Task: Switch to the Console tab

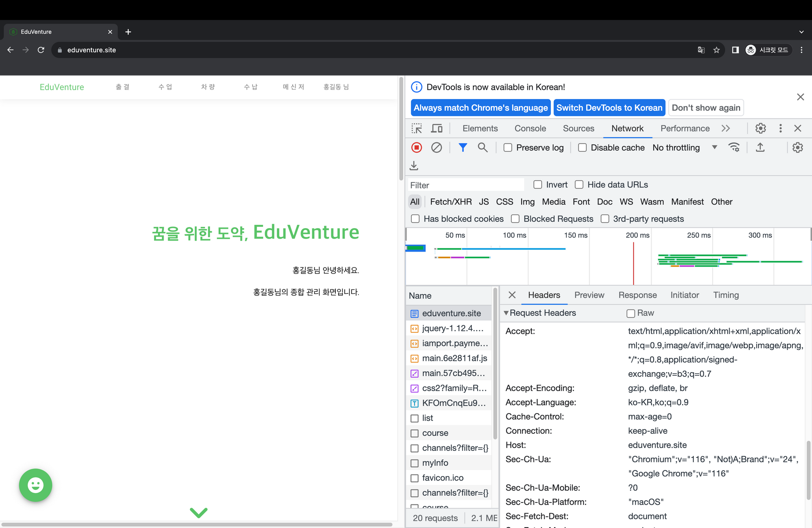Action: tap(530, 128)
